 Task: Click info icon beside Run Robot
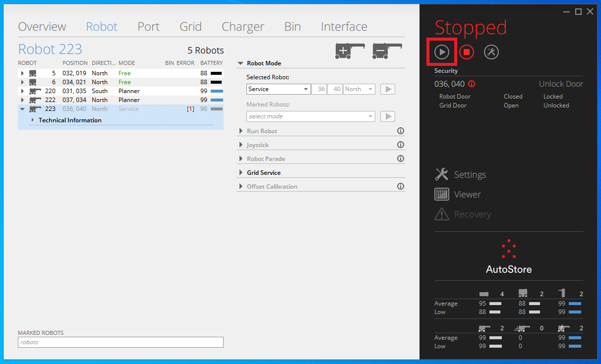click(401, 131)
